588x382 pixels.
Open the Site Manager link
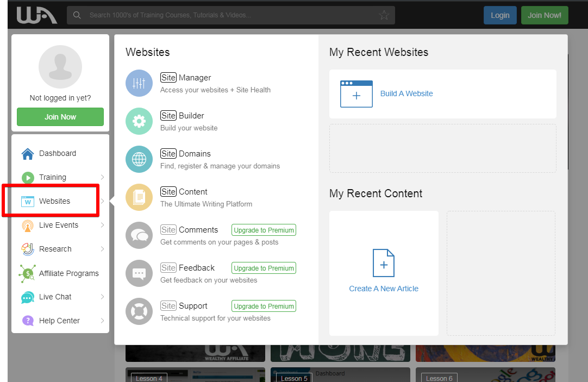(x=186, y=78)
